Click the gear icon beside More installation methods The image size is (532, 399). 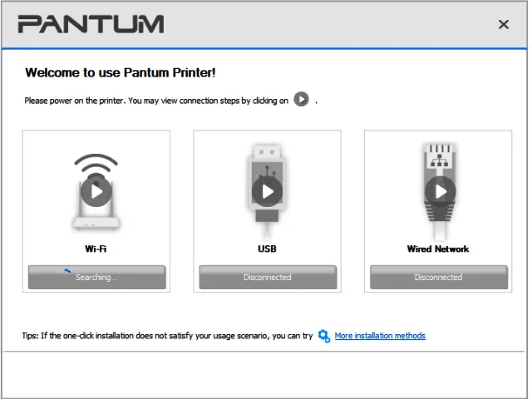(324, 336)
